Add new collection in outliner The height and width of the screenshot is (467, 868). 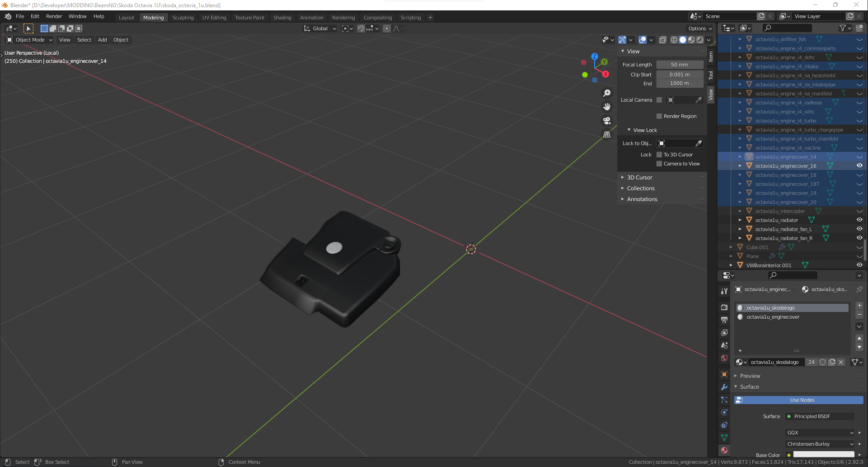click(859, 28)
